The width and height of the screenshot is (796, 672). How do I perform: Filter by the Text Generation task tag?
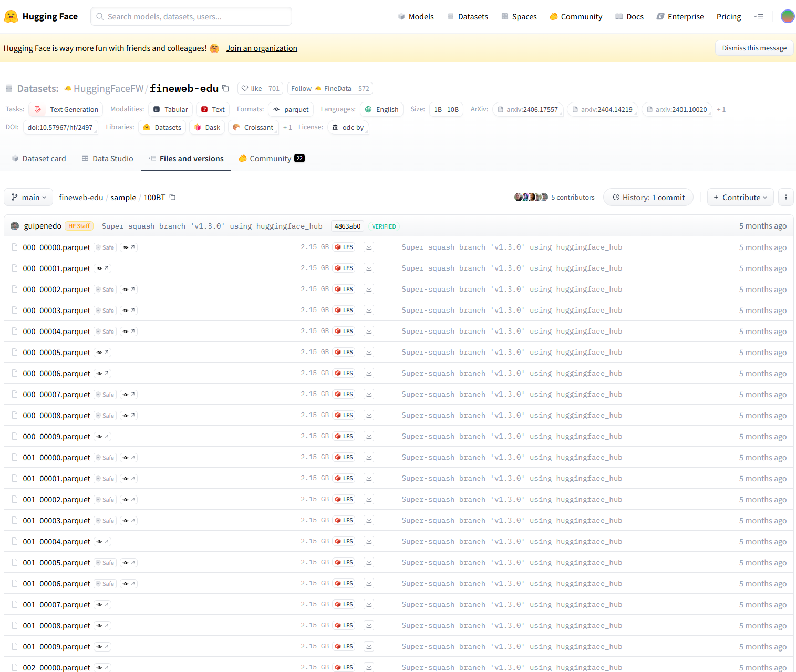(x=66, y=109)
